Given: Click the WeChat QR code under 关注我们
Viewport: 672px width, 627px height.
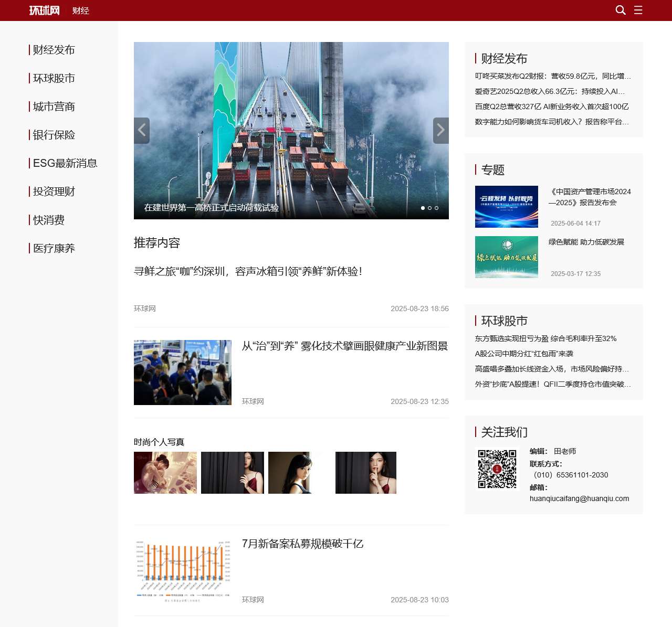Looking at the screenshot, I should [x=496, y=470].
